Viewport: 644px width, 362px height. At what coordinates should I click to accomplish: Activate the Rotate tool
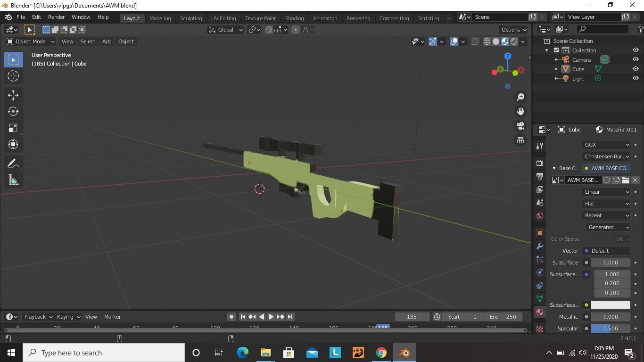(13, 111)
